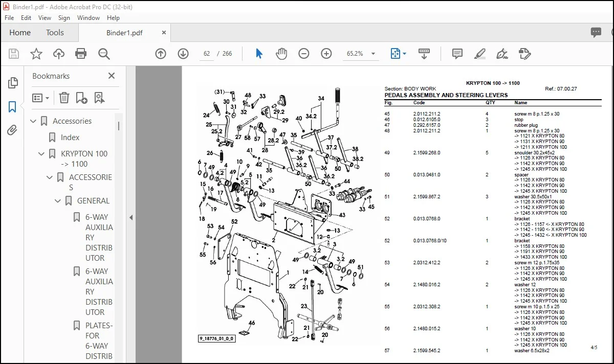
Task: Collapse the ACCESSORIES sub-bookmark
Action: [50, 177]
